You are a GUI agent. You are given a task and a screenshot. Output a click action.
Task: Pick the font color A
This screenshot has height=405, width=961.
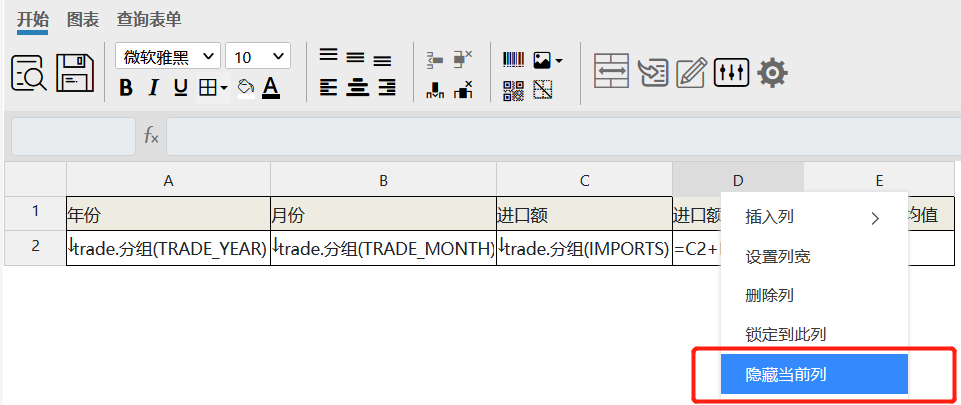[x=271, y=88]
